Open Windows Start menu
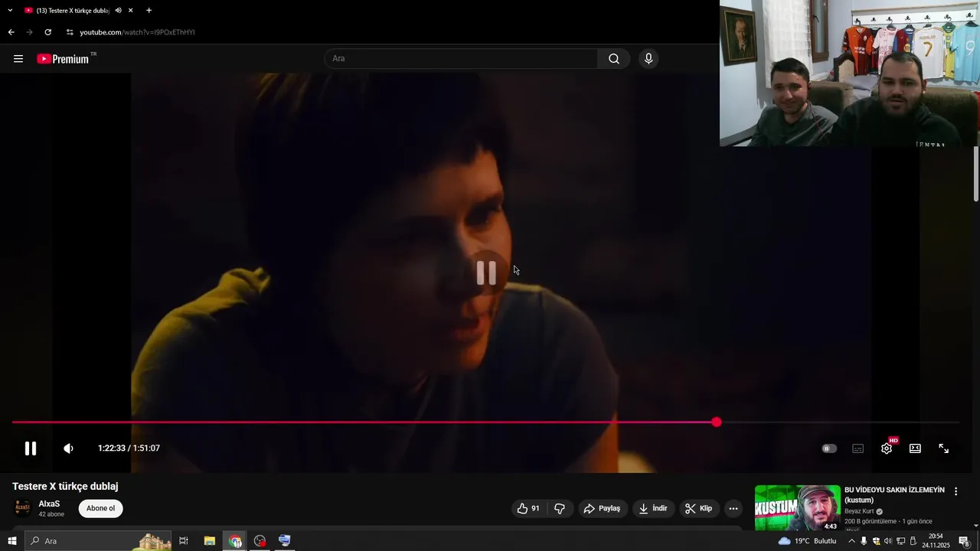This screenshot has width=980, height=551. tap(11, 541)
